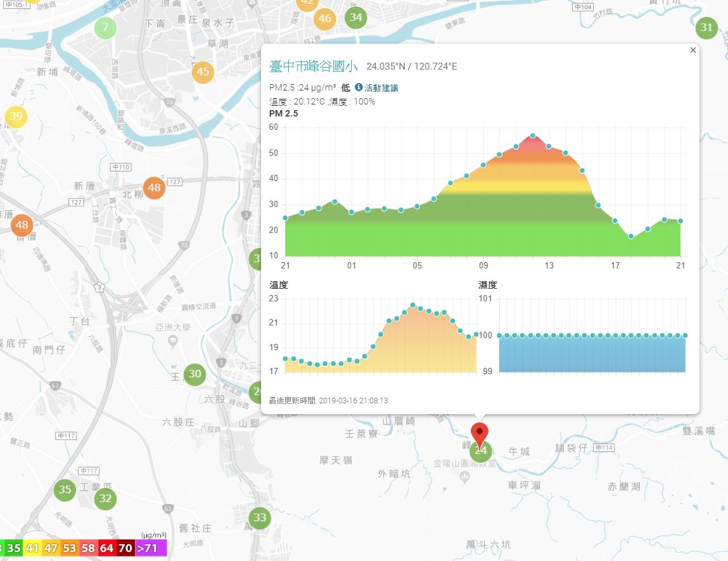Viewport: 728px width, 561px height.
Task: Click the green 34 sensor marker at top
Action: click(356, 18)
